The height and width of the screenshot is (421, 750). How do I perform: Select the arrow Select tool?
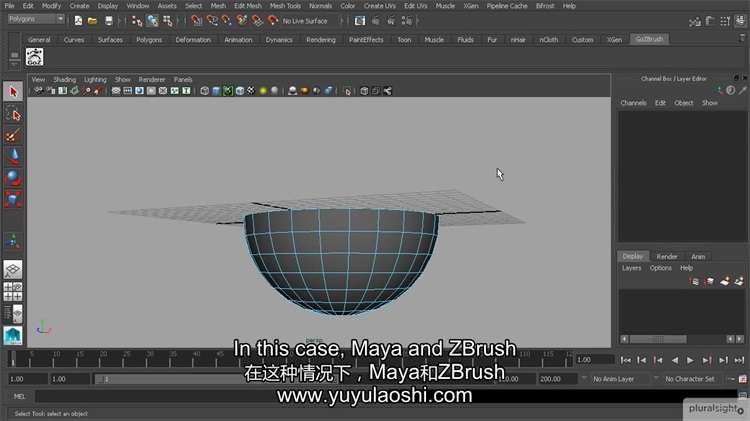tap(13, 91)
